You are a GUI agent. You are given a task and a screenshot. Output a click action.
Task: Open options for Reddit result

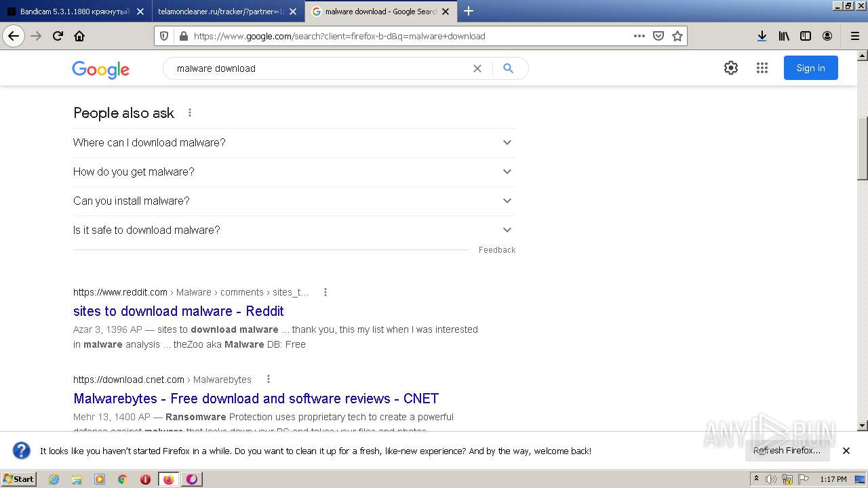coord(325,292)
